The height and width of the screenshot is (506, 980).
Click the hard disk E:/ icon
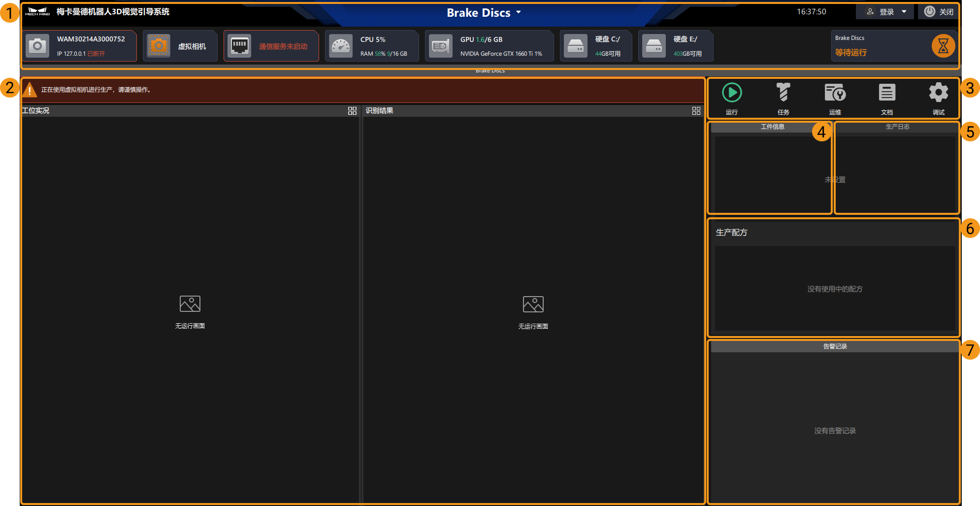pyautogui.click(x=654, y=46)
